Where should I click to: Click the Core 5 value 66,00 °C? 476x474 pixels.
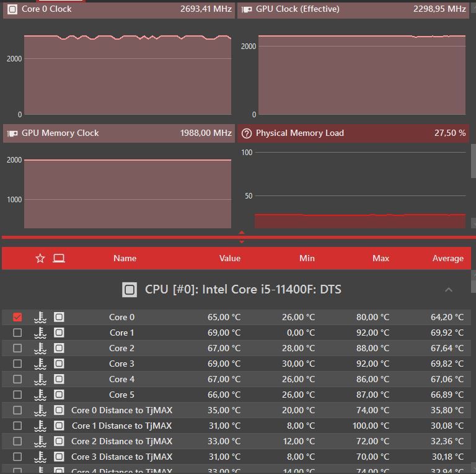coord(224,395)
